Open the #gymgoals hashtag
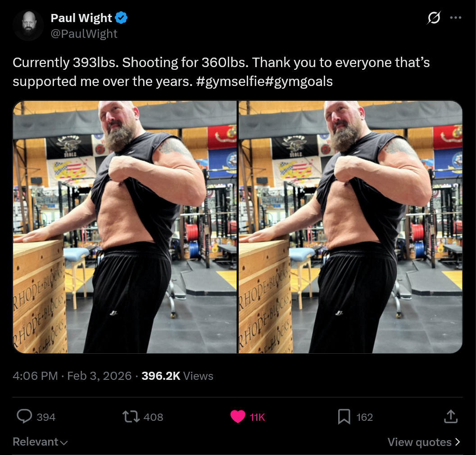The width and height of the screenshot is (476, 455). (x=299, y=81)
